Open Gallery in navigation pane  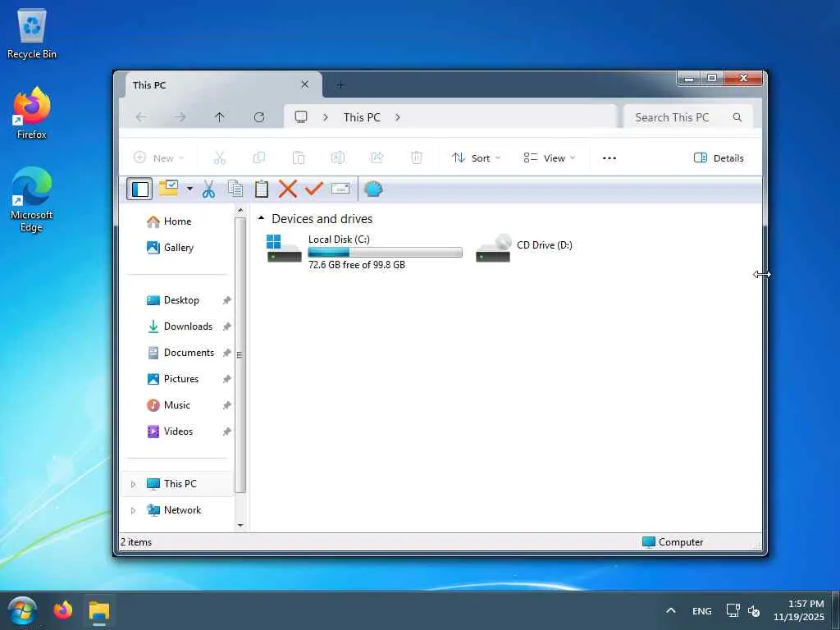178,248
